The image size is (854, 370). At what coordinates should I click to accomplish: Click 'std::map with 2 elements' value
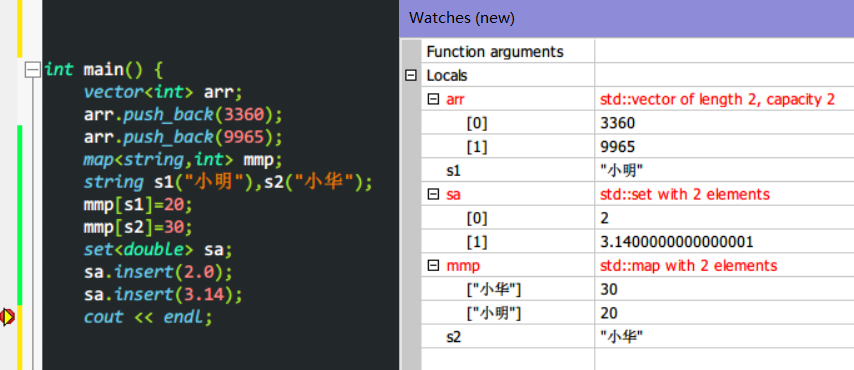[x=688, y=265]
